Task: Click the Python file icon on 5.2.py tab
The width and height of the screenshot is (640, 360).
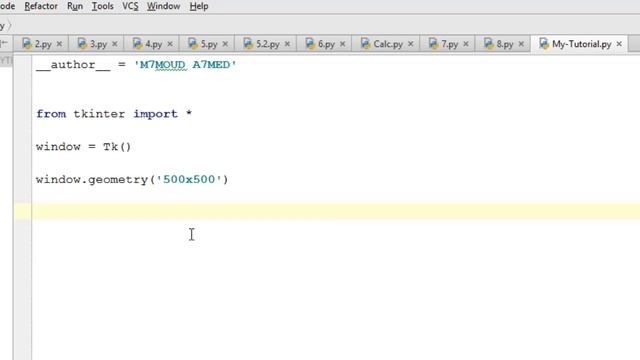Action: click(x=248, y=43)
